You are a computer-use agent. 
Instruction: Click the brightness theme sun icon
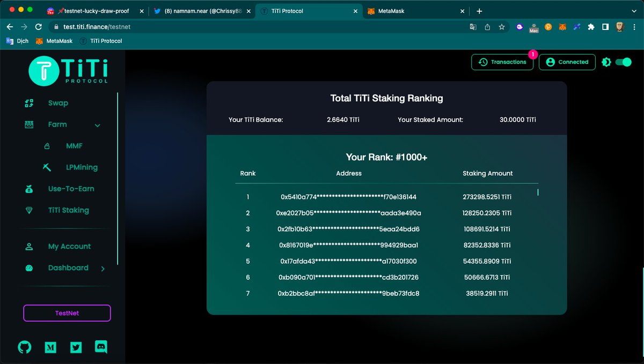pyautogui.click(x=606, y=62)
